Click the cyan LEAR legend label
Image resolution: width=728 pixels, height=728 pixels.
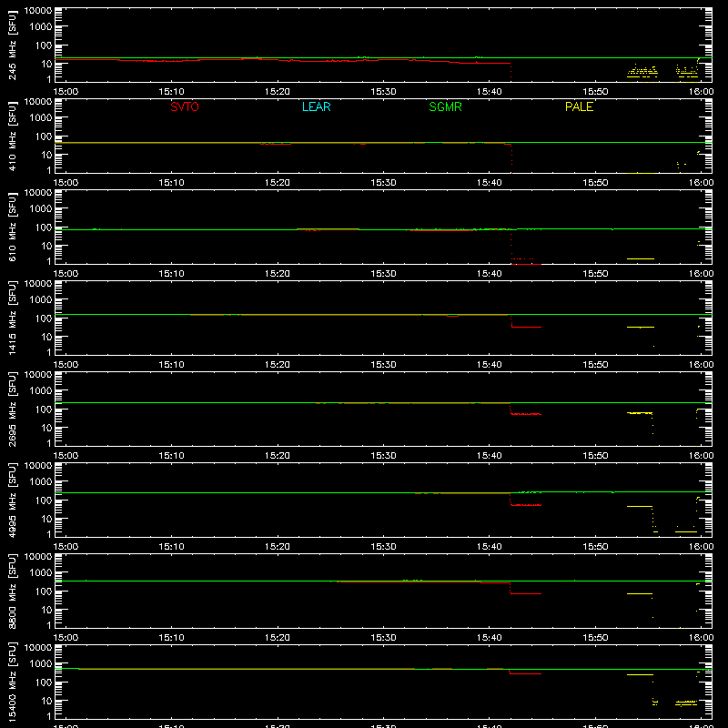click(316, 106)
